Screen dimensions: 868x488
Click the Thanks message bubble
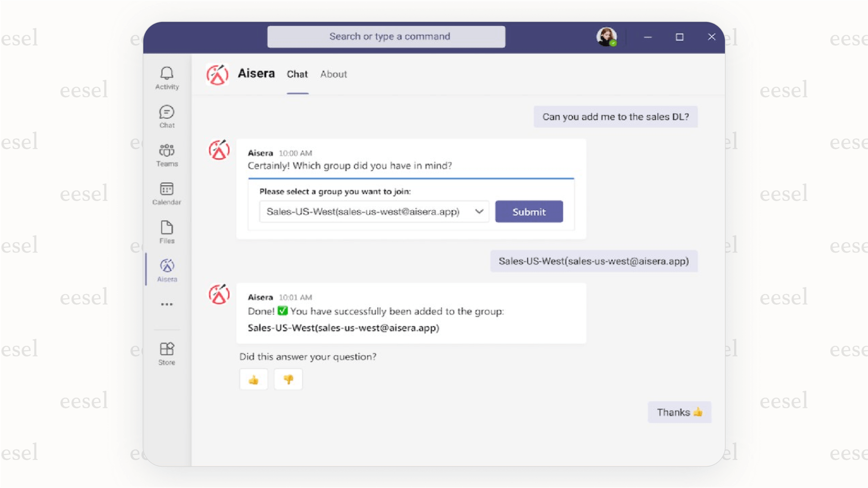click(x=679, y=412)
